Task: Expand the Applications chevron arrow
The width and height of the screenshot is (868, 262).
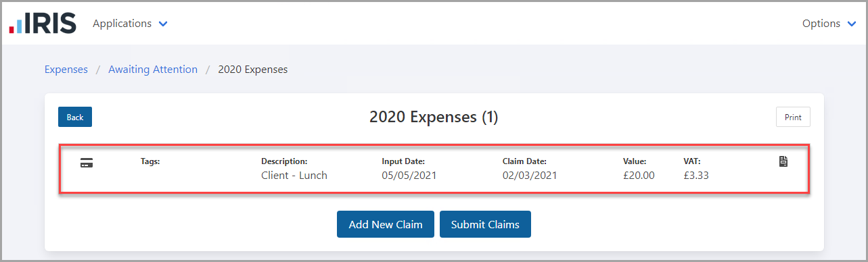Action: point(162,24)
